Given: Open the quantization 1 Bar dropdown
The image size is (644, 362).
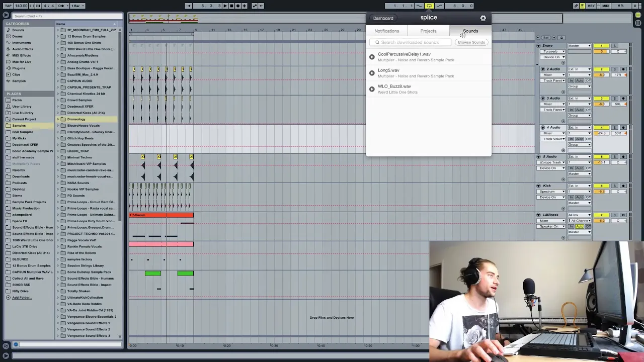Looking at the screenshot, I should click(77, 6).
